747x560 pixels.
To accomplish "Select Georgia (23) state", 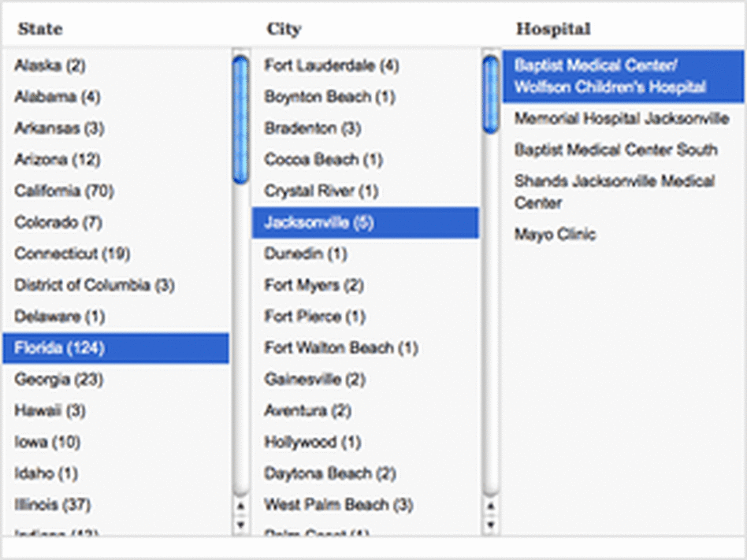I will 116,380.
